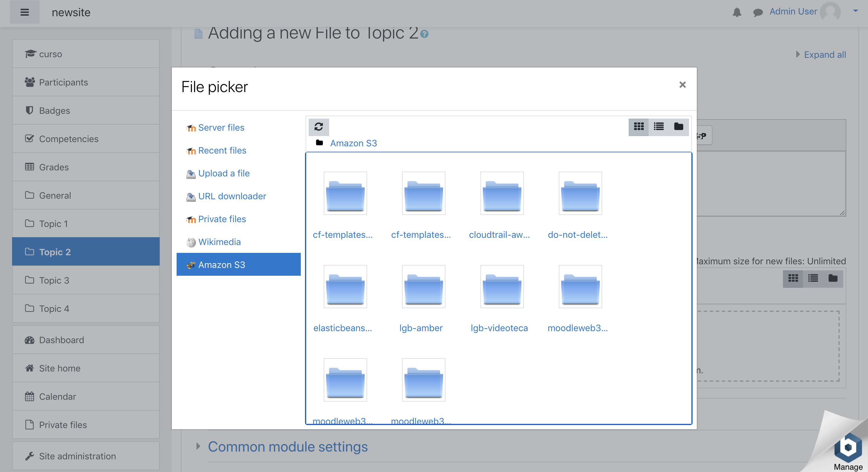Open the cloudtrail-aw... folder icon
This screenshot has height=472, width=868.
(502, 193)
